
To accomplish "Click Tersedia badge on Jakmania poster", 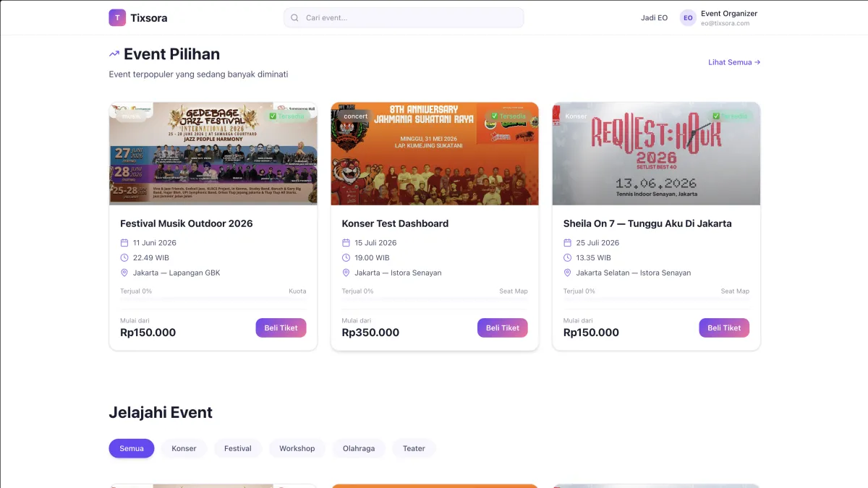I will (x=509, y=116).
